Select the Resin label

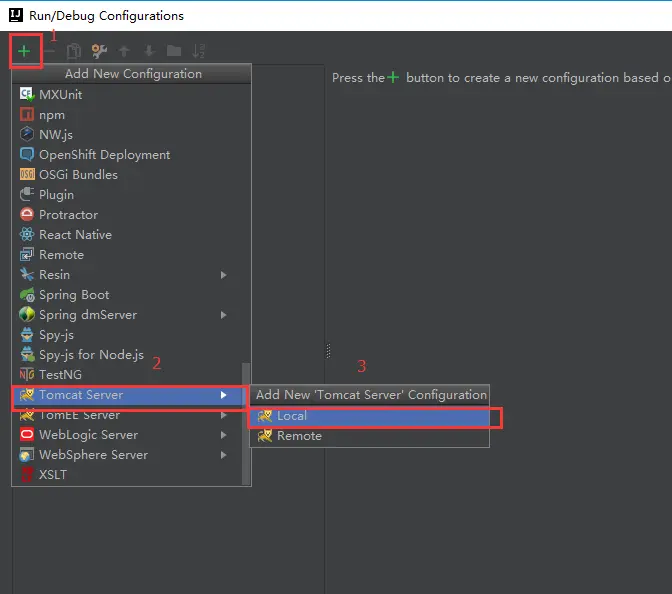pyautogui.click(x=54, y=275)
